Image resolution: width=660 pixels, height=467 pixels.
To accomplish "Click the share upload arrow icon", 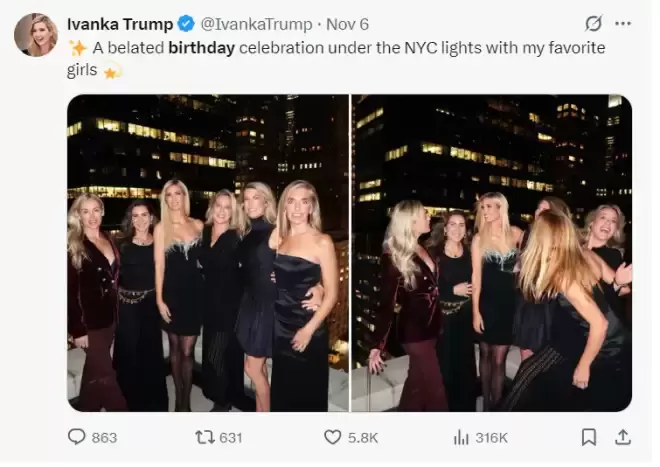I will (x=623, y=437).
